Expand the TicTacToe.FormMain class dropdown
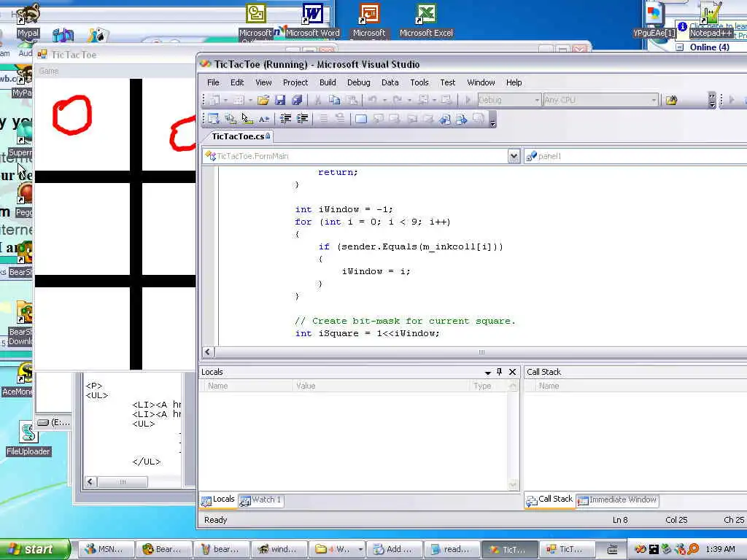The width and height of the screenshot is (747, 560). tap(514, 156)
